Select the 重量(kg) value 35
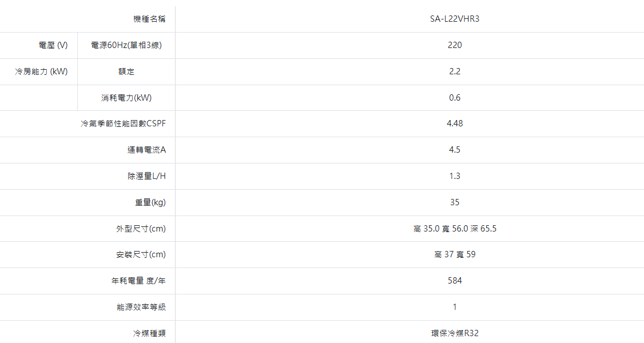The height and width of the screenshot is (343, 644). tap(455, 202)
